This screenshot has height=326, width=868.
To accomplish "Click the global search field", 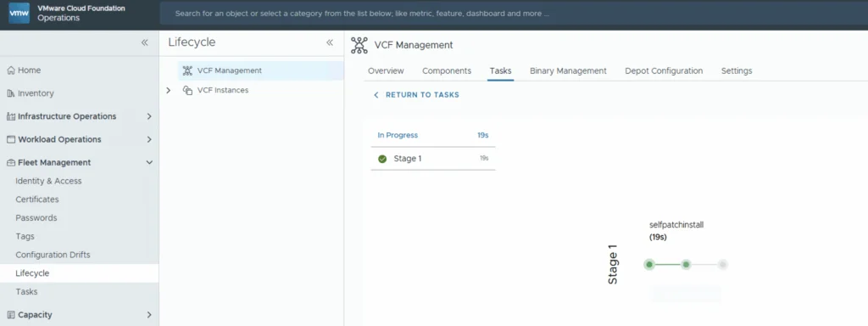I will [x=514, y=14].
